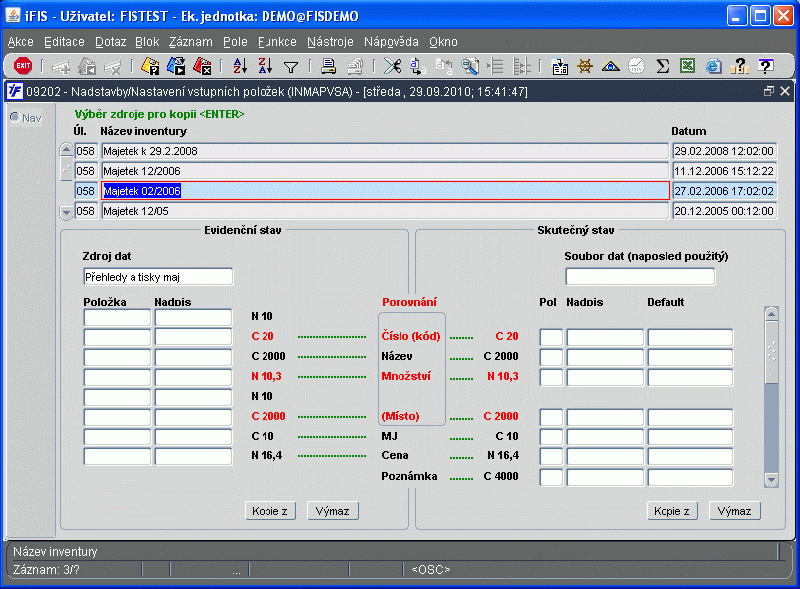This screenshot has height=589, width=800.
Task: Select inventory row 'Majetek k 29.2.2008'
Action: click(x=385, y=151)
